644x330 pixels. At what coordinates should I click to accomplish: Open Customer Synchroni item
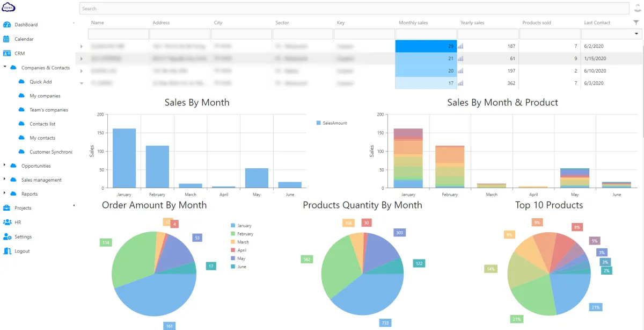pos(51,152)
